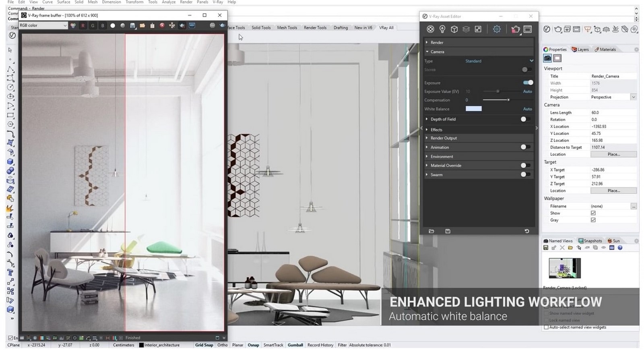Open the camera Type Standard dropdown
The image size is (644, 350).
tap(499, 61)
